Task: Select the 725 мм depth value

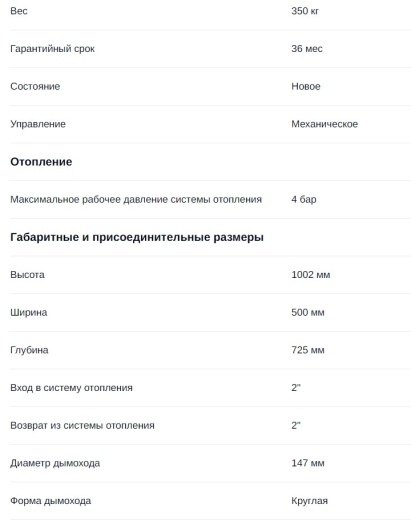Action: [308, 350]
